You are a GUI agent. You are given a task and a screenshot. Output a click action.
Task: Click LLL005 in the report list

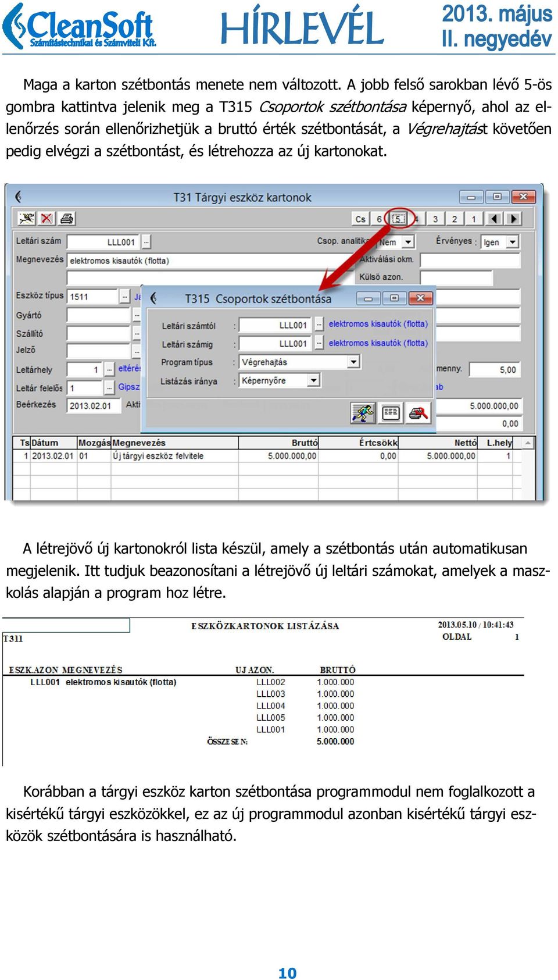click(x=271, y=718)
